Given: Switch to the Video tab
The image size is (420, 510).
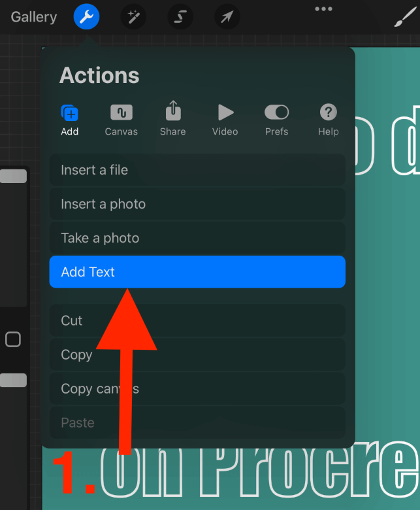Looking at the screenshot, I should tap(225, 120).
